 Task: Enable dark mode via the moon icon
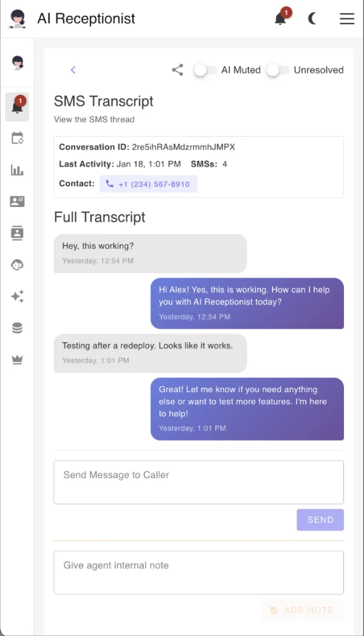tap(312, 19)
